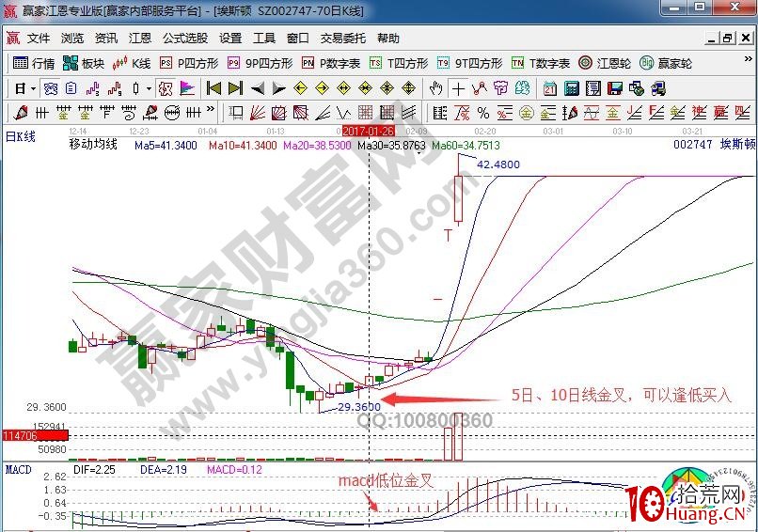Click the 42.4800 high price label
The height and width of the screenshot is (532, 758).
coord(497,164)
